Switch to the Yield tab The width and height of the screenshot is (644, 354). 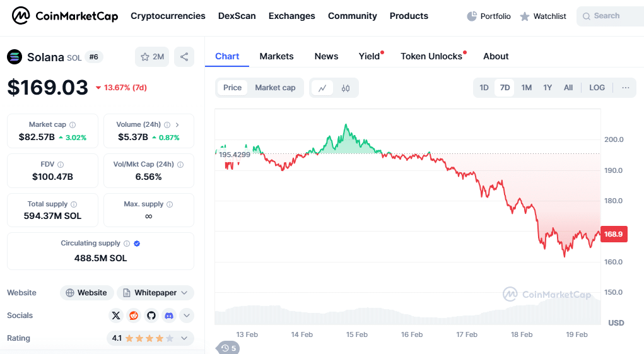pos(369,56)
